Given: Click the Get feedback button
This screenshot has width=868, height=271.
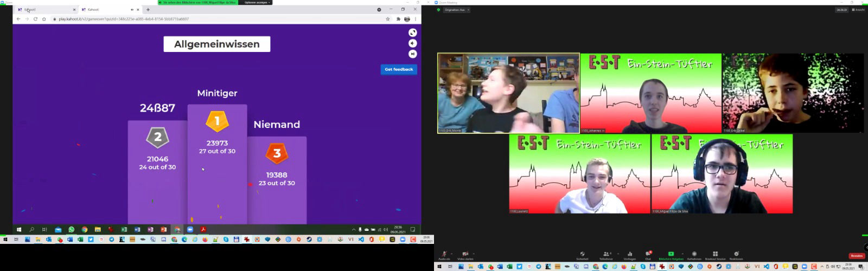Looking at the screenshot, I should click(x=399, y=69).
